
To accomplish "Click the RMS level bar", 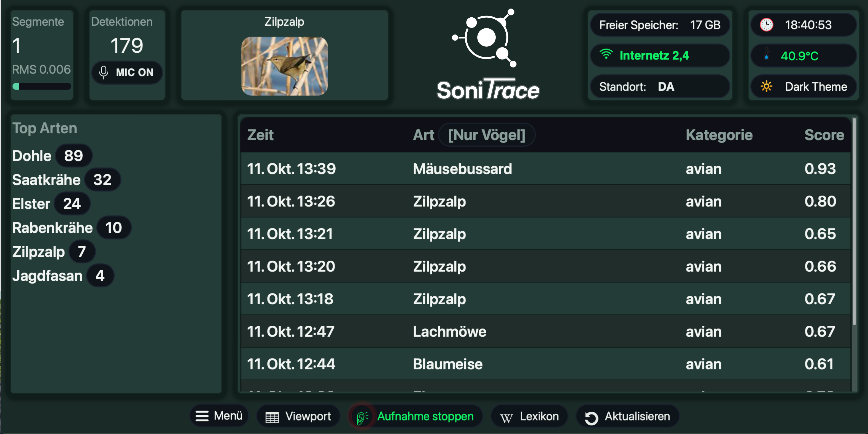I will (42, 86).
